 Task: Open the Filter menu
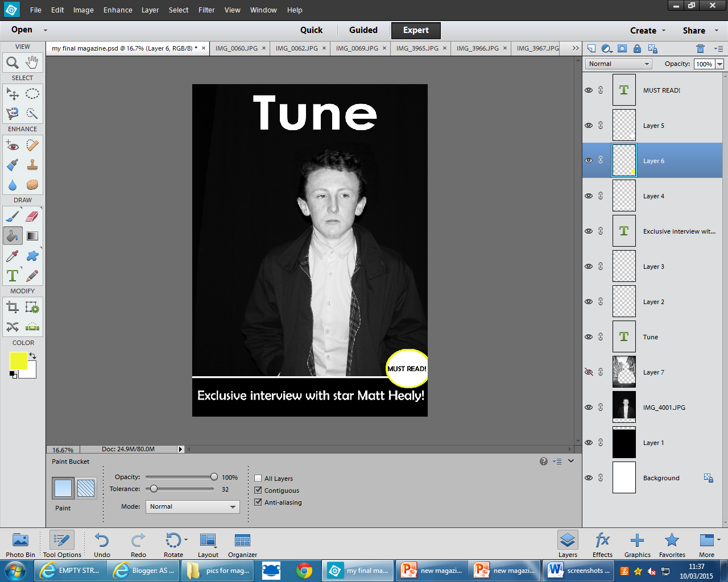206,10
